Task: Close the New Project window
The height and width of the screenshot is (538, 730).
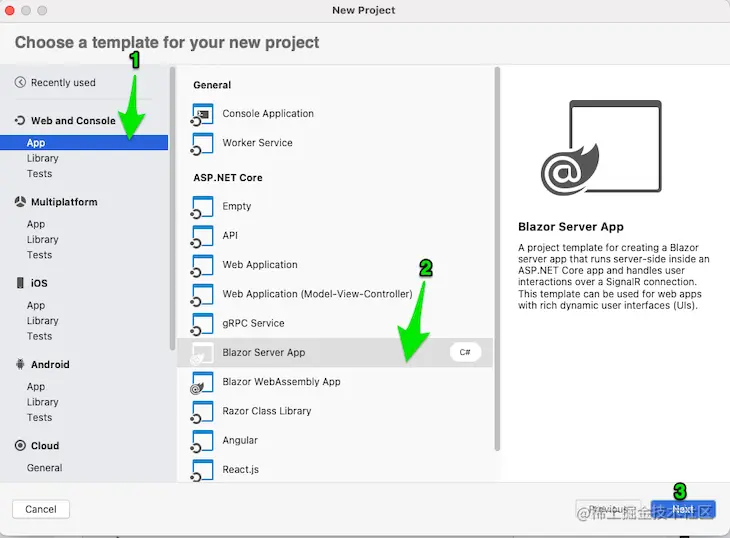Action: coord(10,10)
